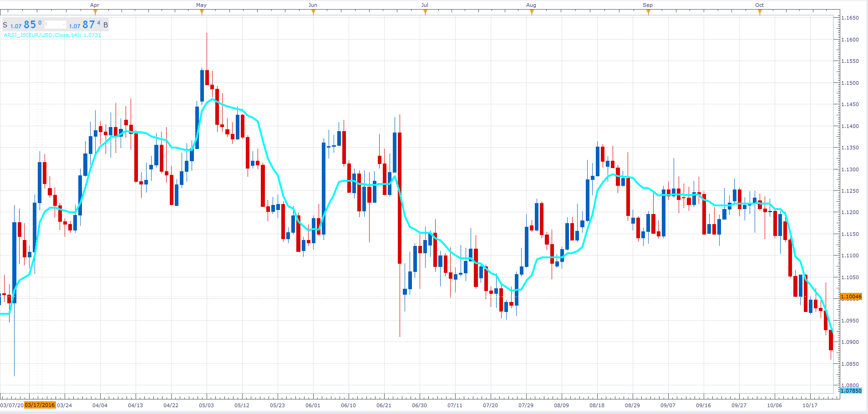Open the trade quantity dropdown
Viewport: 868px width, 414px height.
pos(55,25)
